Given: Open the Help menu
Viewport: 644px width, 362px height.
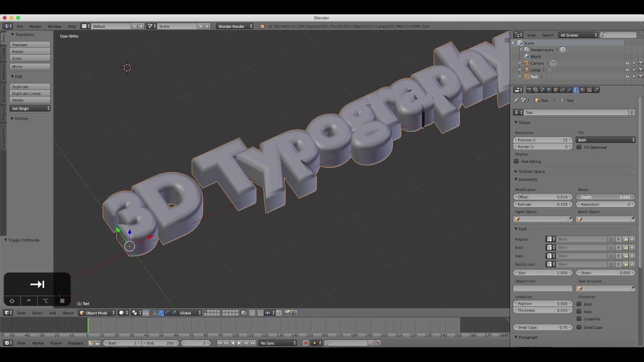Looking at the screenshot, I should 72,26.
